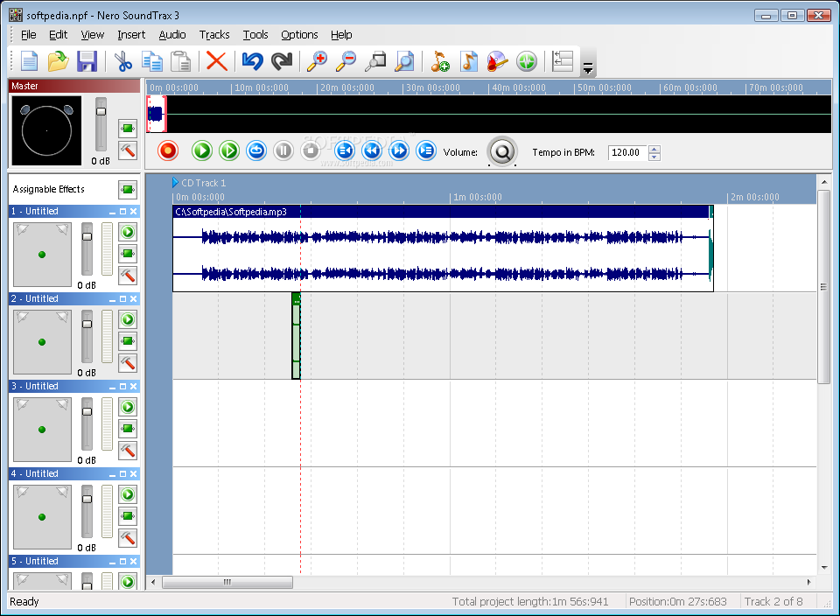This screenshot has height=616, width=840.
Task: Minimize the 1 - Untitled track panel
Action: coord(112,212)
